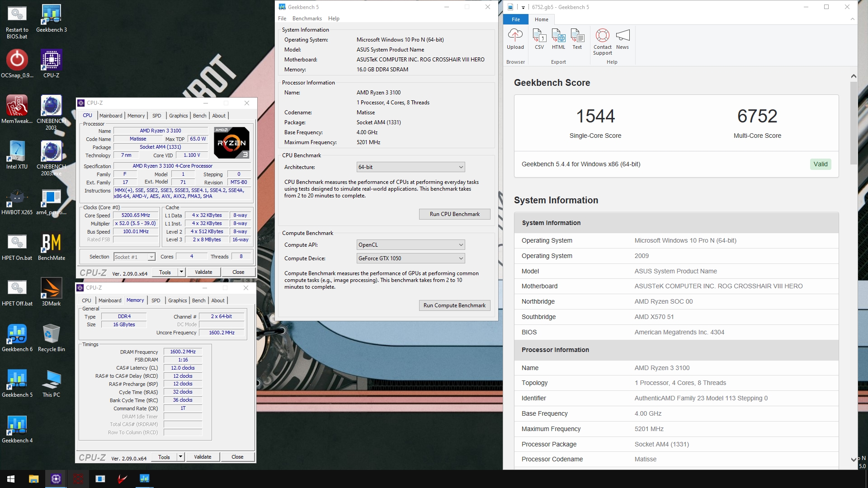Click results window vertical scrollbar thumb
Viewport: 868px width, 488px height.
click(x=854, y=123)
